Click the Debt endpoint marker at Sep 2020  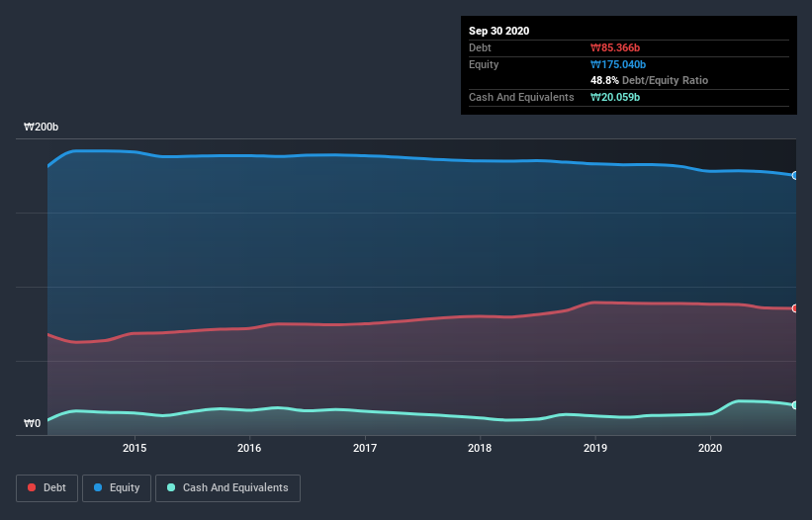[795, 308]
